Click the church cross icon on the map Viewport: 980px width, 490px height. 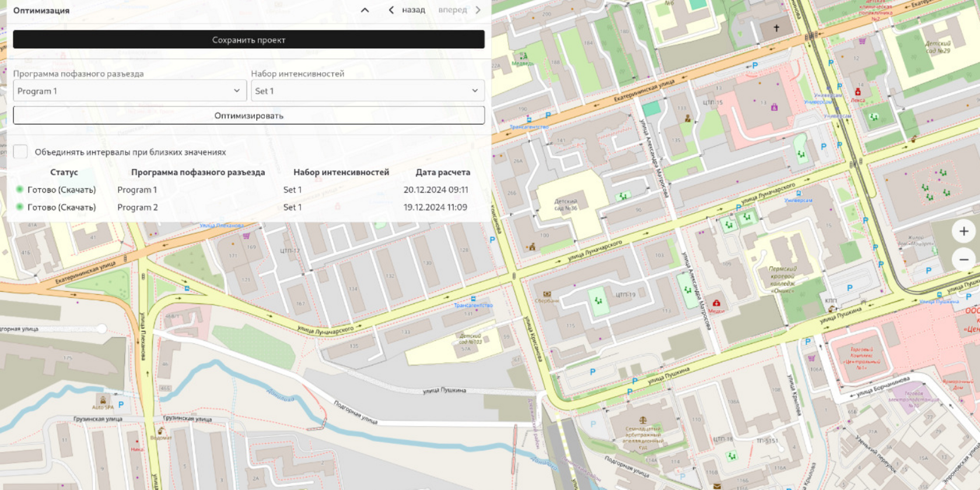776,28
